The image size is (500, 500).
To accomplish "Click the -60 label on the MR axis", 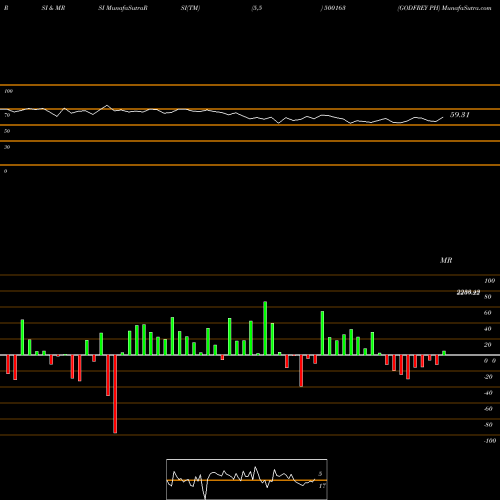I will [488, 409].
